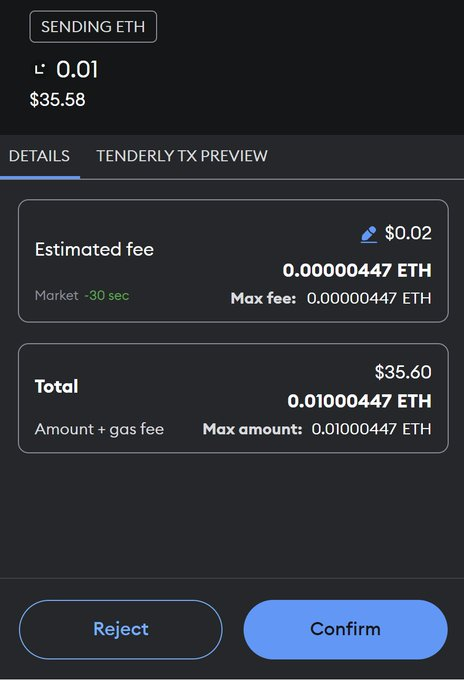
Task: Click the $35.58 fiat value
Action: 57,99
